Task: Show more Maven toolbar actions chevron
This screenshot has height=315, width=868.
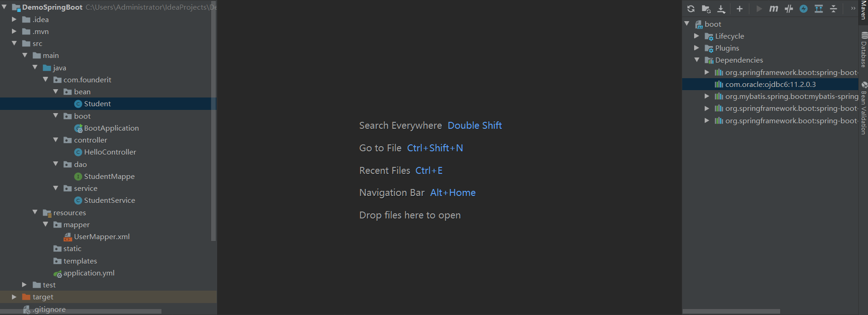Action: [x=853, y=8]
